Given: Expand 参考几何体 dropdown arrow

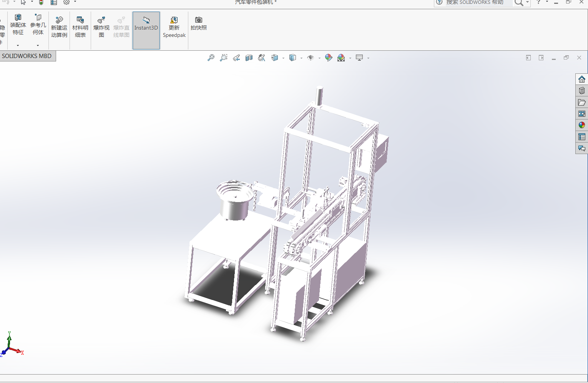Looking at the screenshot, I should point(38,45).
